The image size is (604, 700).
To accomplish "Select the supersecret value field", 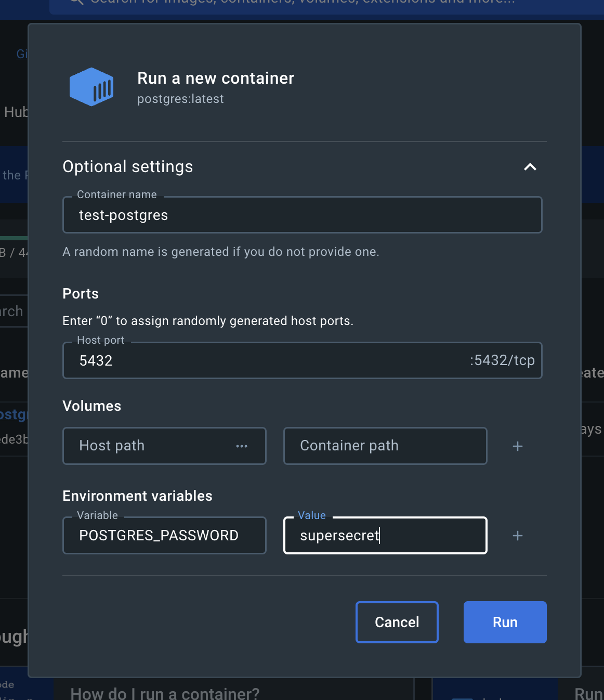I will [x=385, y=535].
